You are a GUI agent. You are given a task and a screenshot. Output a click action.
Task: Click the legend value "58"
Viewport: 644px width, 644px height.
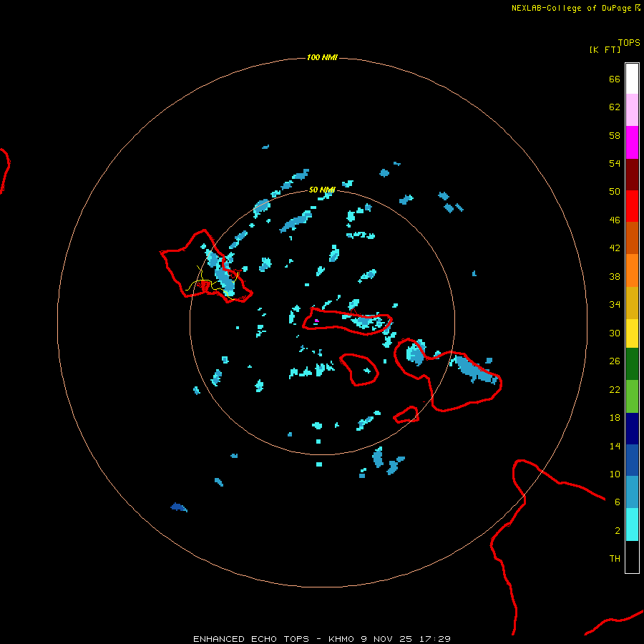(x=615, y=135)
